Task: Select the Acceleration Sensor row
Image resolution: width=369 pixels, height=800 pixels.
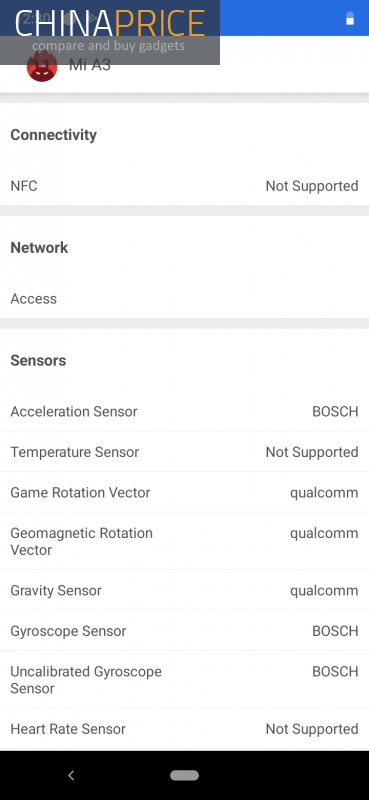Action: [184, 411]
